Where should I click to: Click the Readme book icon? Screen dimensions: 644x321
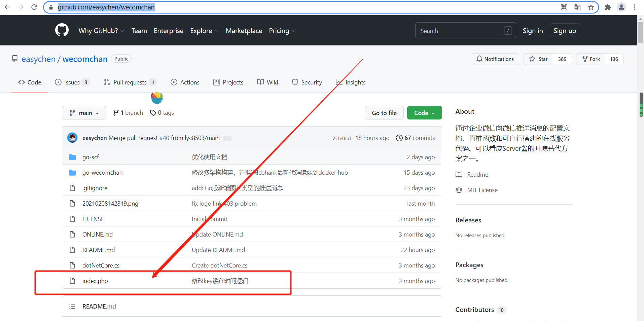pos(459,174)
